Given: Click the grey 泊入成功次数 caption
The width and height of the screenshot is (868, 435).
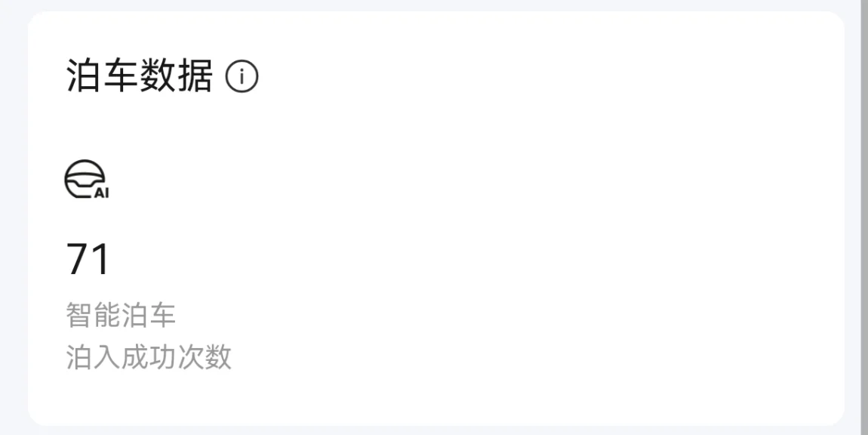Looking at the screenshot, I should (x=149, y=357).
